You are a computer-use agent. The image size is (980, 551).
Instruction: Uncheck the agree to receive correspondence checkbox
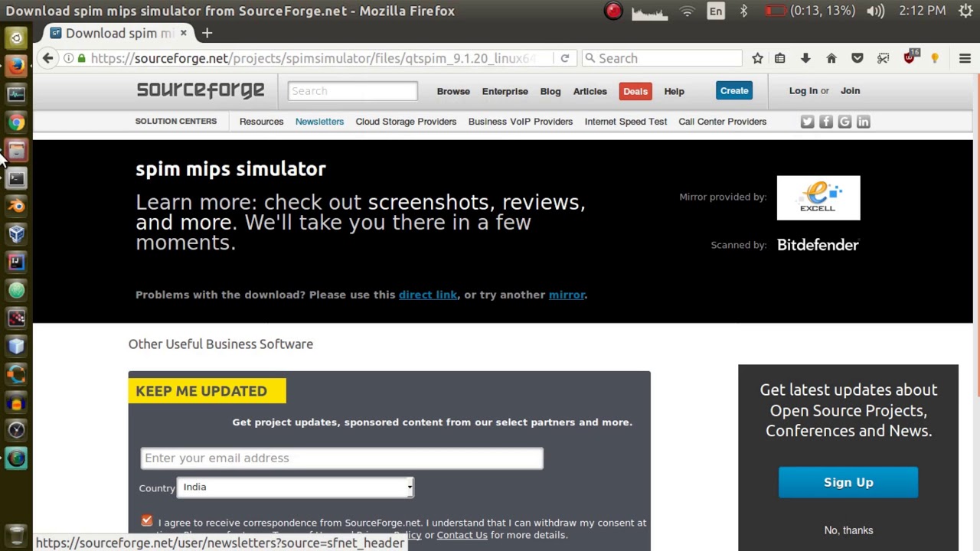pos(147,521)
